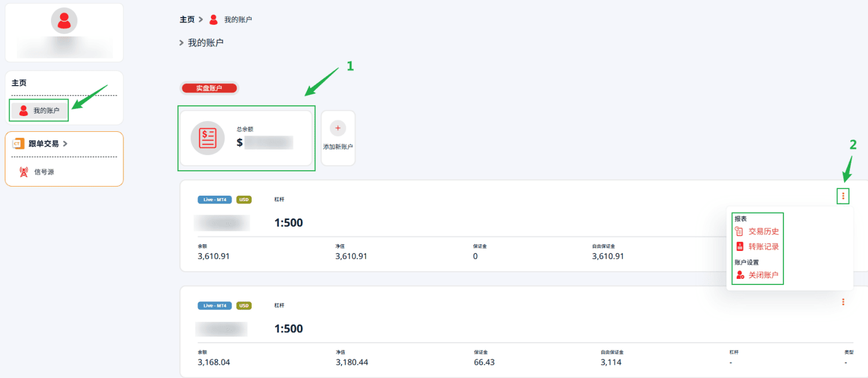The image size is (868, 378).
Task: Click the Live - MT4 badge on first account
Action: click(215, 199)
